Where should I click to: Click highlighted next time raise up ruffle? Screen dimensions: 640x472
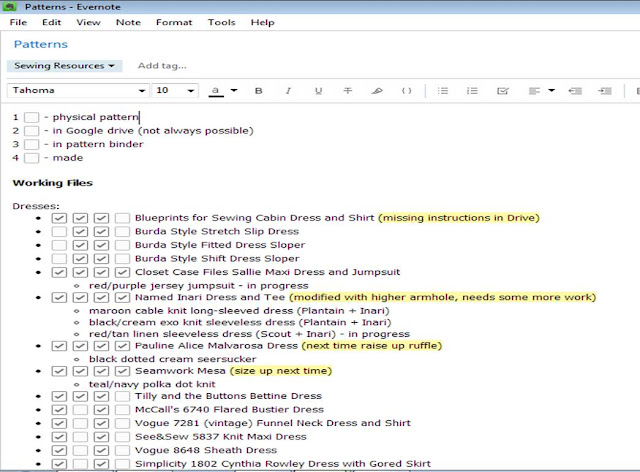(372, 346)
